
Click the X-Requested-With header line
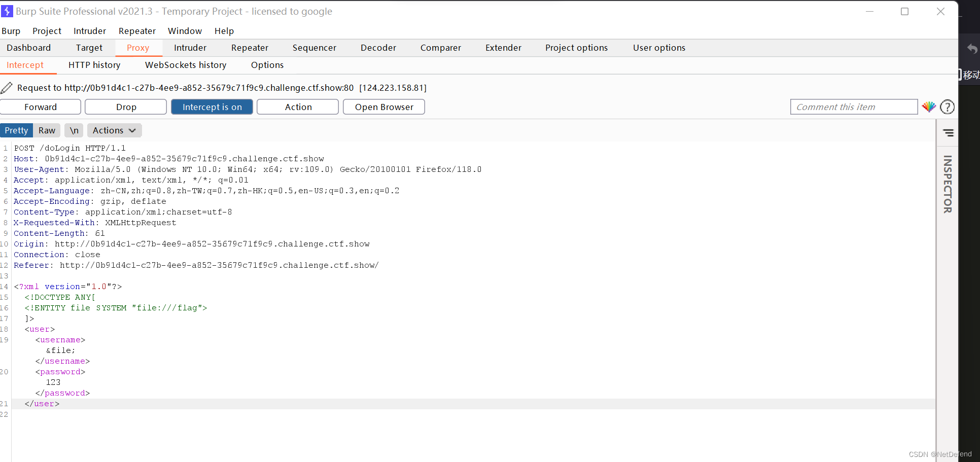(95, 223)
